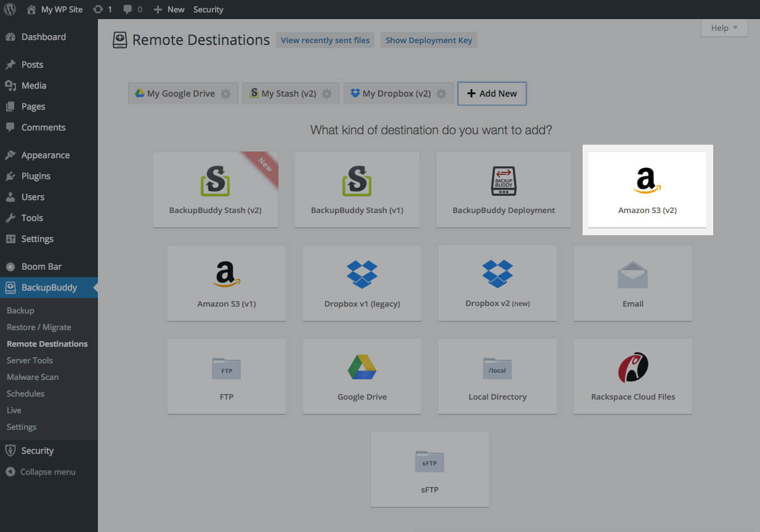Click the New plus icon in admin bar

(158, 9)
